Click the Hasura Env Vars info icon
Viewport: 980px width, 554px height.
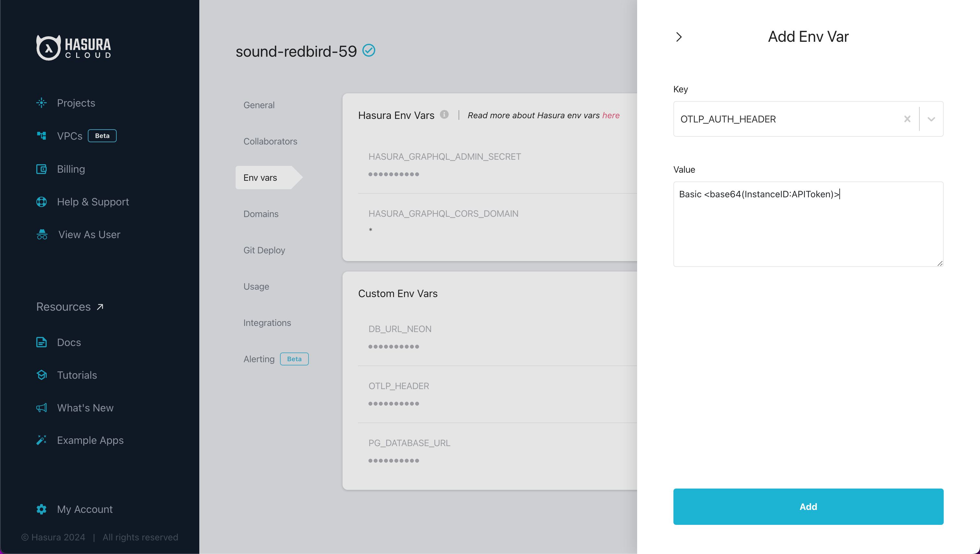(x=444, y=115)
